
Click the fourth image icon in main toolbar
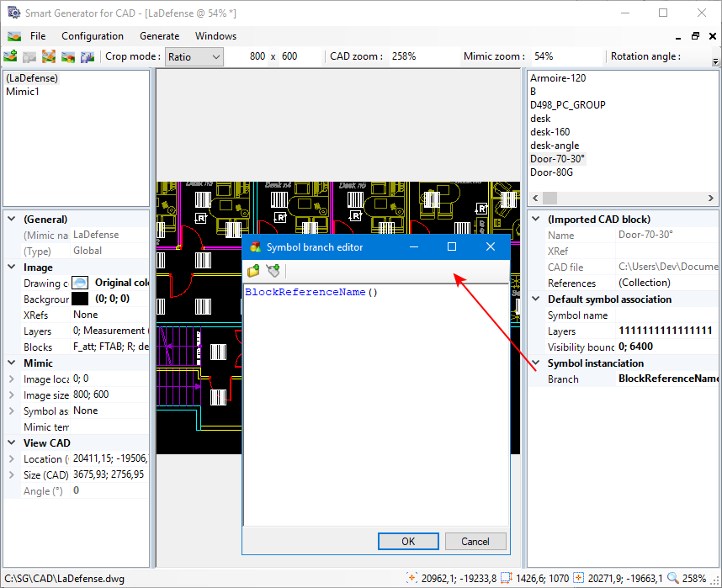67,56
